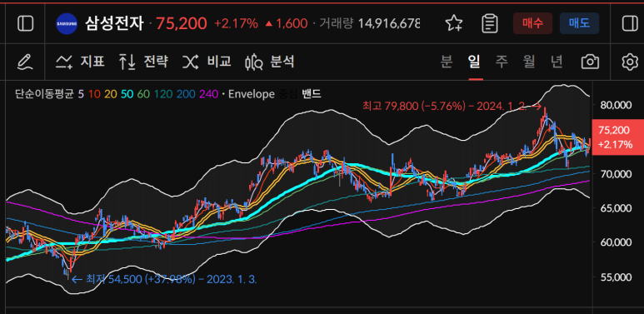
Task: Click the 밴드 band label
Action: tap(311, 94)
